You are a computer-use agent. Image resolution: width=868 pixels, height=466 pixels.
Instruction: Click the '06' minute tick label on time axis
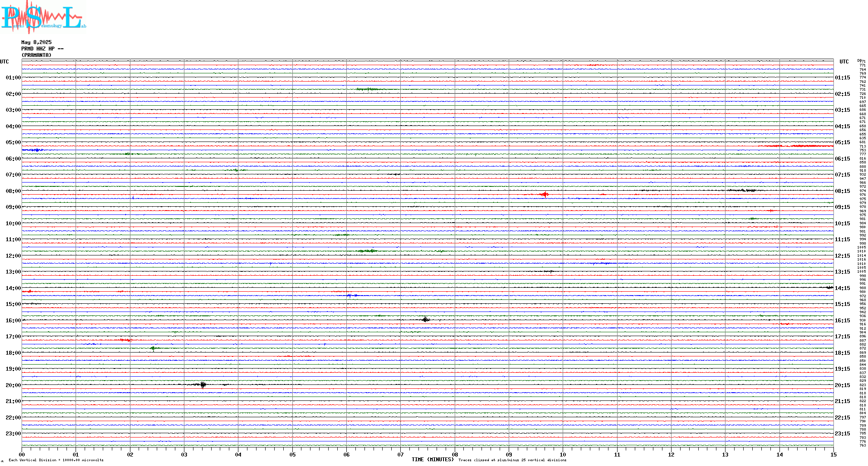[346, 454]
